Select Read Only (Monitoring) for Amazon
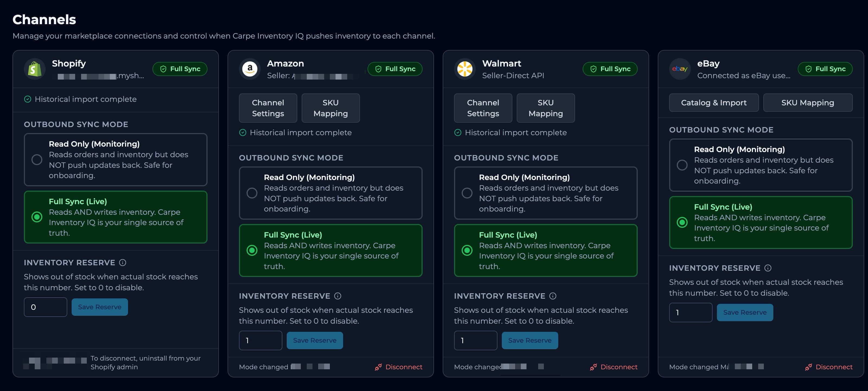 click(331, 193)
